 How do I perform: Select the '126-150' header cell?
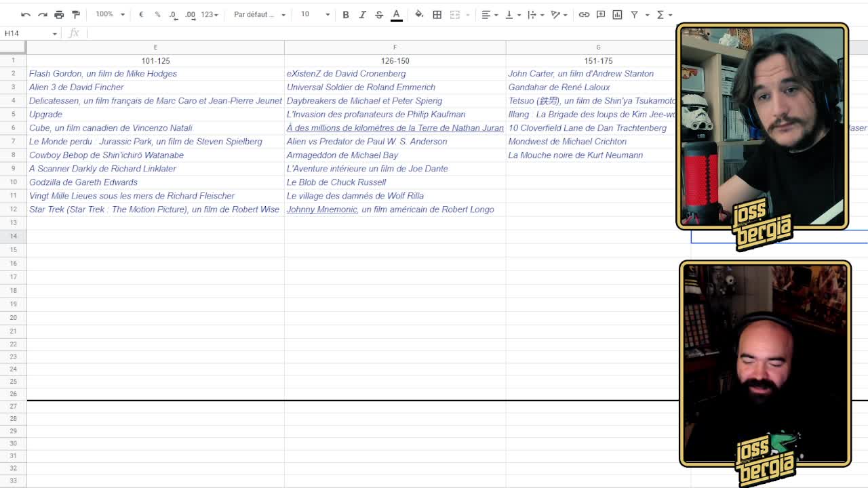click(x=395, y=60)
